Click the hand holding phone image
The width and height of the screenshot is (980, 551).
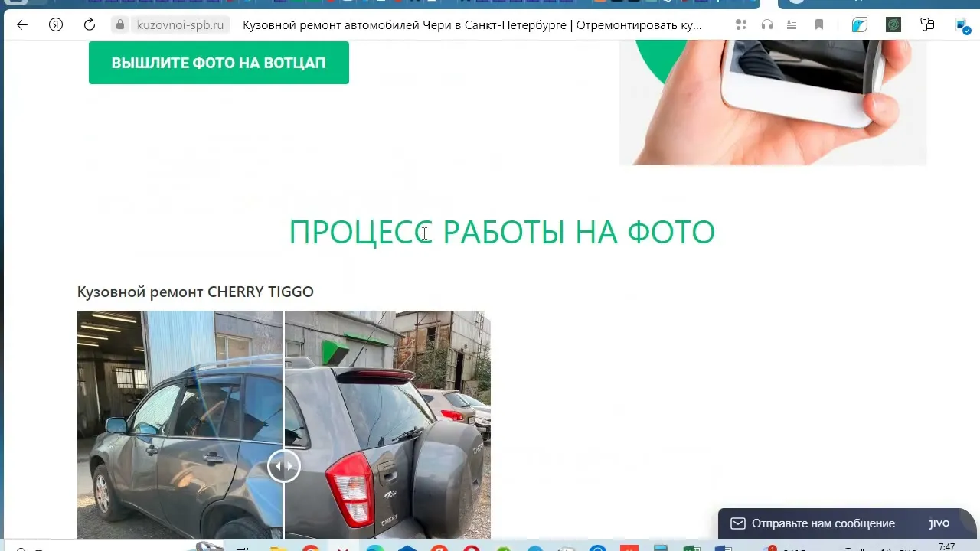tap(773, 102)
